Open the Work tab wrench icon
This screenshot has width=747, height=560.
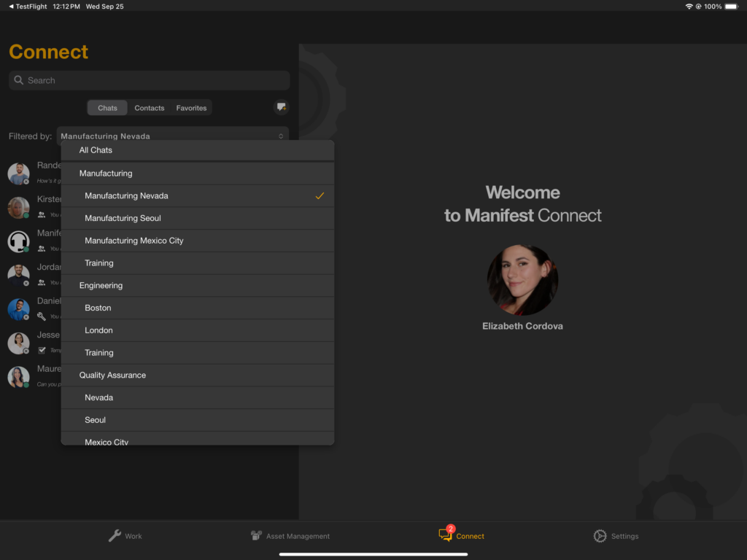(x=115, y=536)
